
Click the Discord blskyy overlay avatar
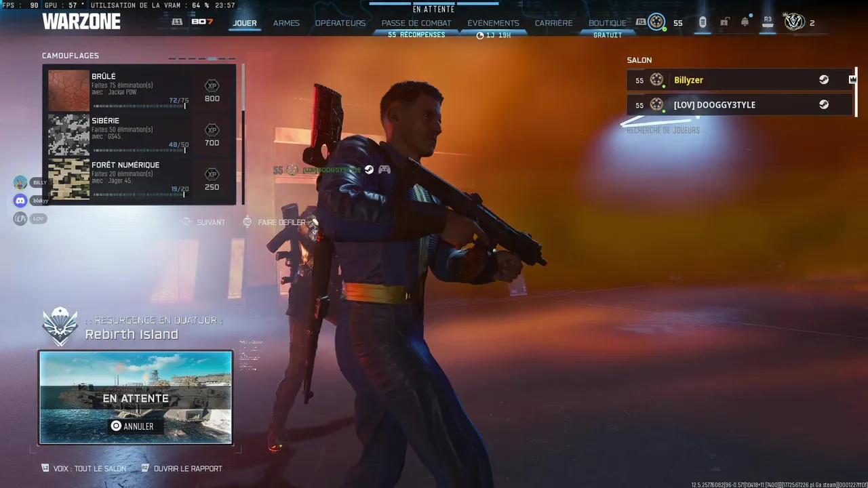20,201
